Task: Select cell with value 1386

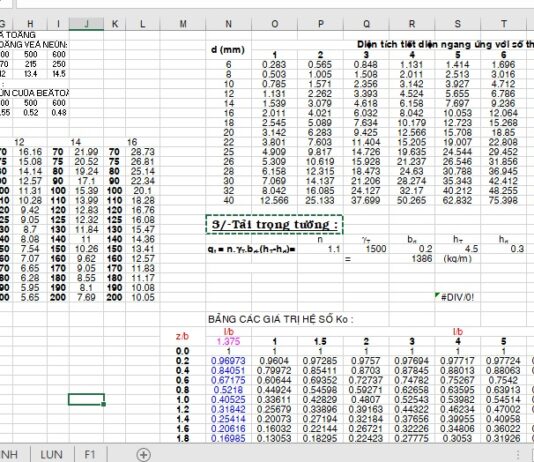Action: 422,259
